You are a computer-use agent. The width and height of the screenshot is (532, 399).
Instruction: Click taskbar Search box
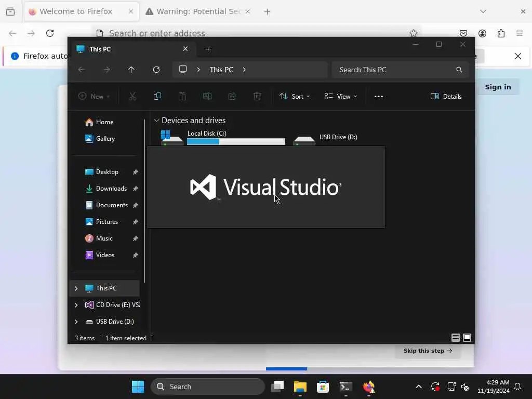click(208, 387)
